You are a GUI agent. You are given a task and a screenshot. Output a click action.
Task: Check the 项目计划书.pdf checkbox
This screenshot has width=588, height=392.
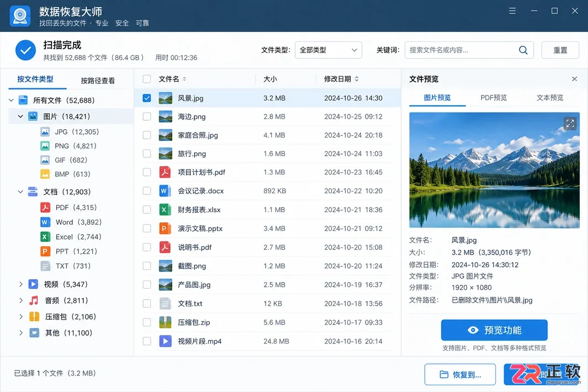[147, 172]
